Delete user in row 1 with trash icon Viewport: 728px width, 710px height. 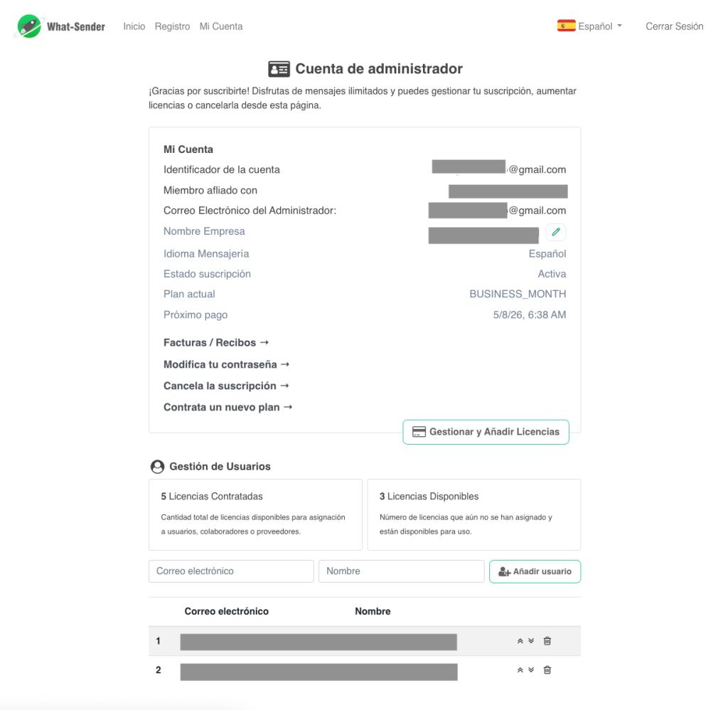(547, 641)
